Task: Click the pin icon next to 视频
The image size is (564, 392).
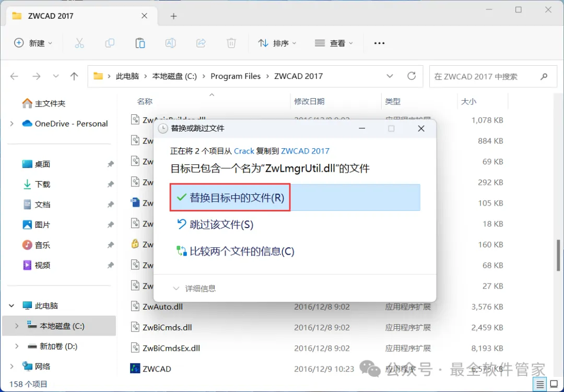Action: [x=110, y=265]
